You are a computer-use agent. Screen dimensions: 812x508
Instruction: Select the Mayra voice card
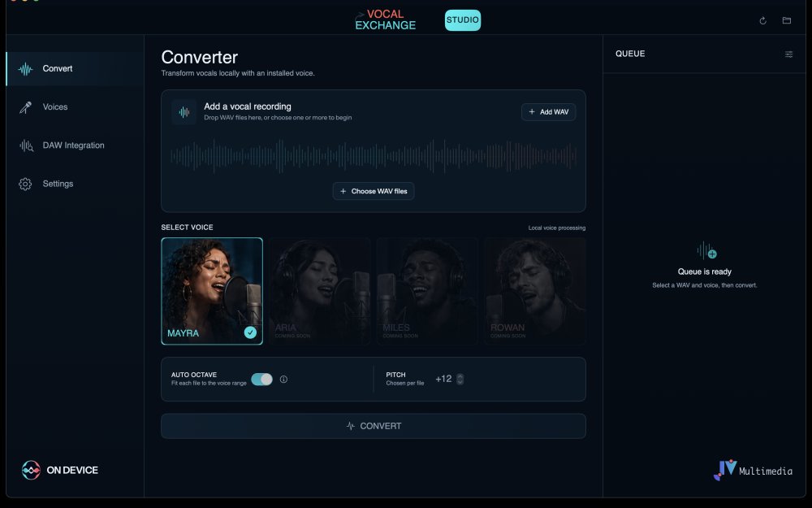tap(212, 291)
